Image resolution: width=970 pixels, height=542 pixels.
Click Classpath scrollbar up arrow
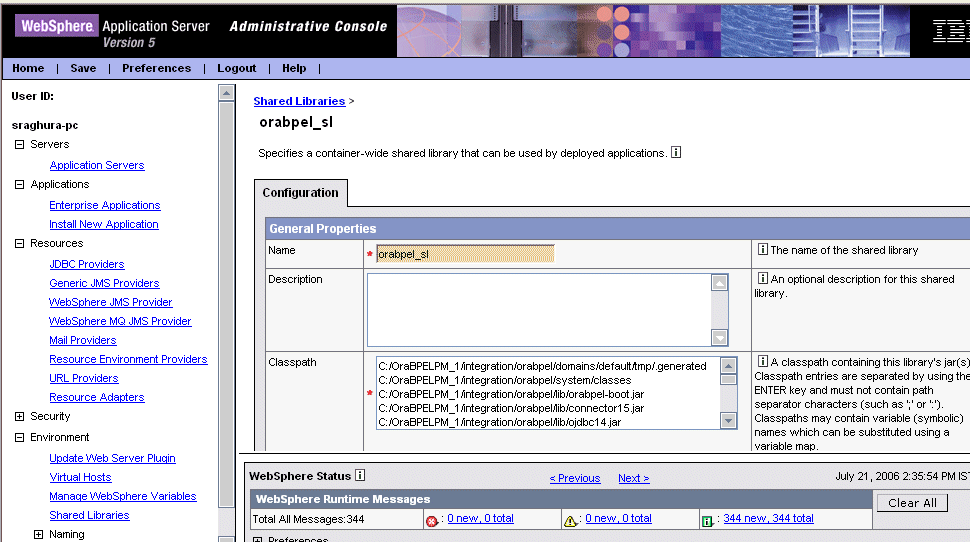coord(729,365)
